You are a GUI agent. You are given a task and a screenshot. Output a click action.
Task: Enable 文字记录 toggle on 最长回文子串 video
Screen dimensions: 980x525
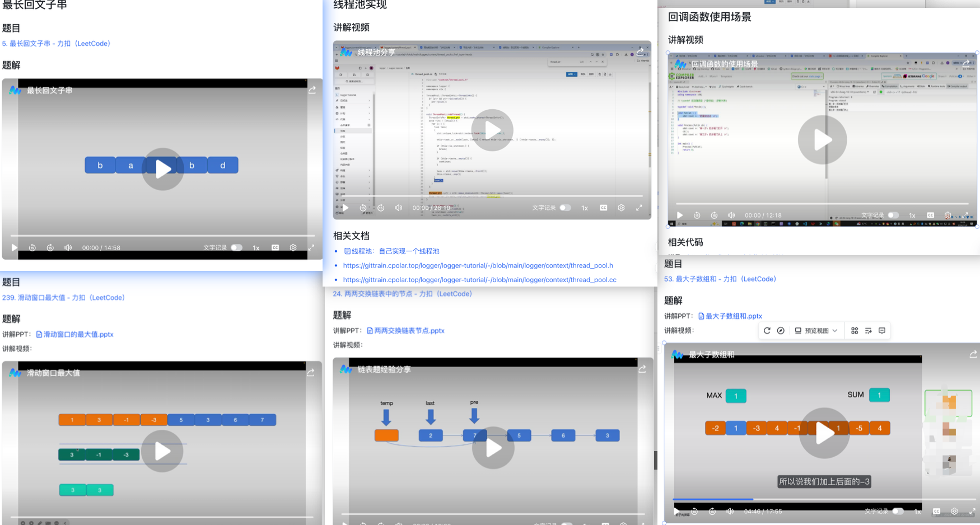236,247
